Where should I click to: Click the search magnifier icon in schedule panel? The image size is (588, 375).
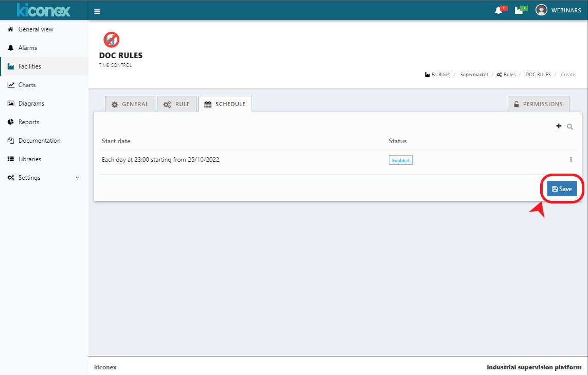(570, 127)
